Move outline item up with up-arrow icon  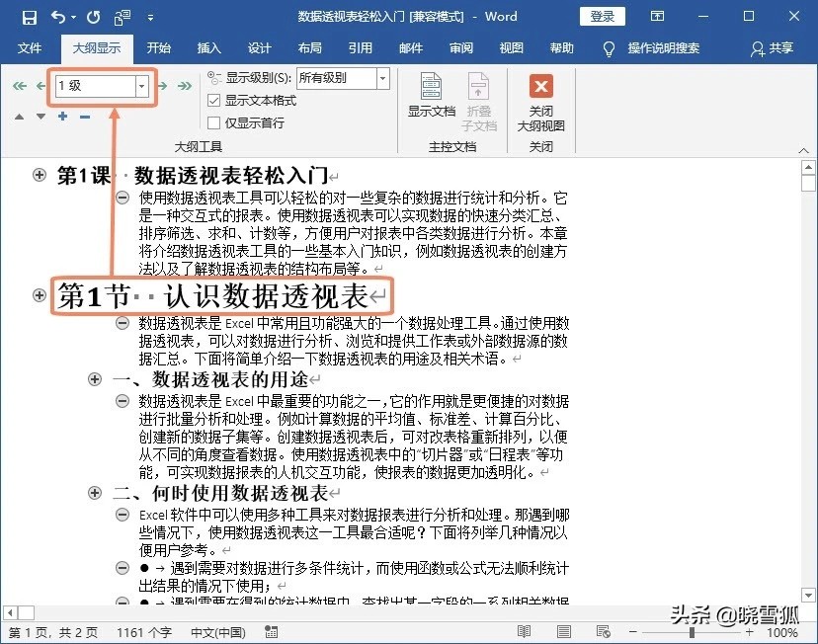coord(20,117)
